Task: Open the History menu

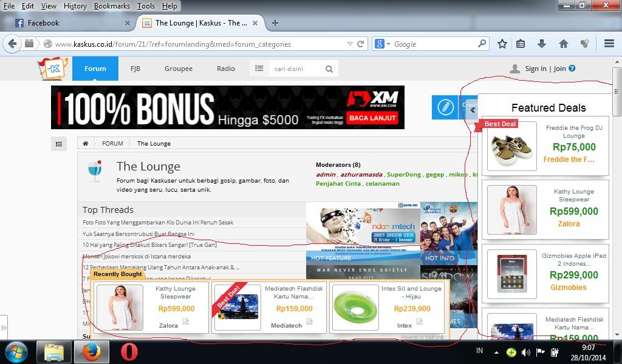Action: click(x=75, y=6)
